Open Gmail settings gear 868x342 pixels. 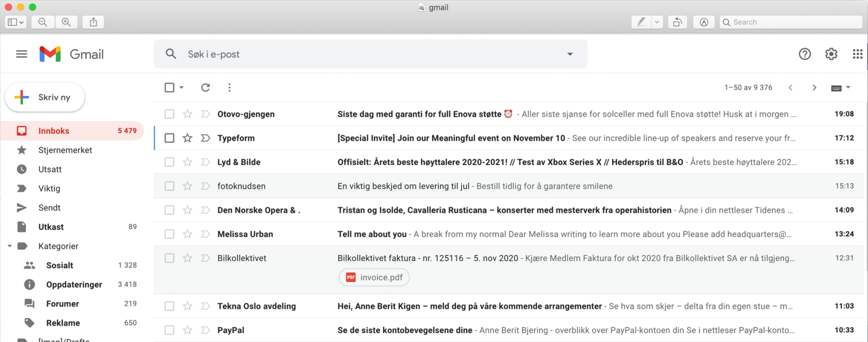pyautogui.click(x=831, y=54)
